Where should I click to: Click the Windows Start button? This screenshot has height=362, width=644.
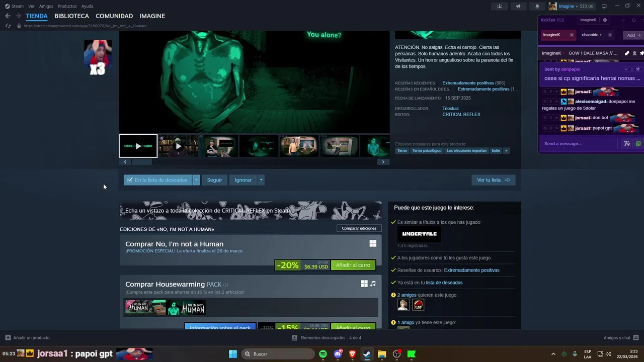pos(233,354)
